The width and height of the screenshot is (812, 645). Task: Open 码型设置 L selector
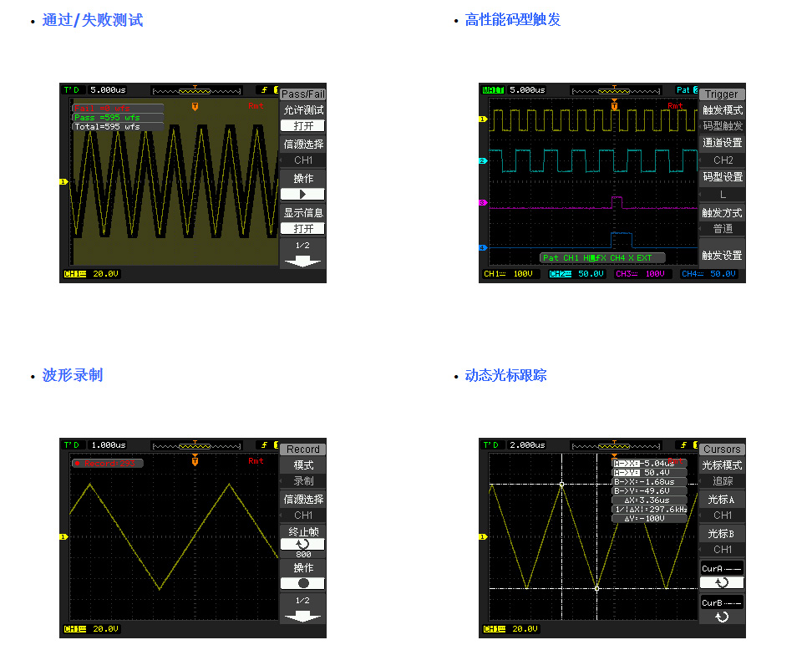point(722,194)
